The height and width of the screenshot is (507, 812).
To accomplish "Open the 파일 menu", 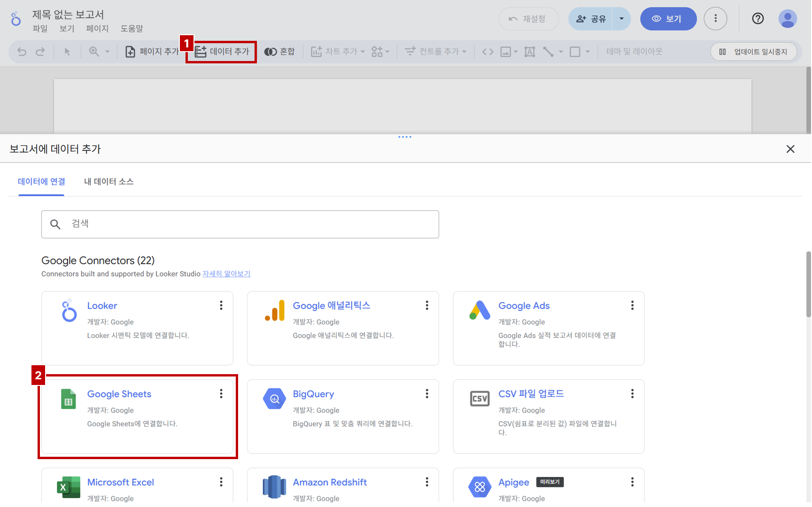I will [40, 29].
